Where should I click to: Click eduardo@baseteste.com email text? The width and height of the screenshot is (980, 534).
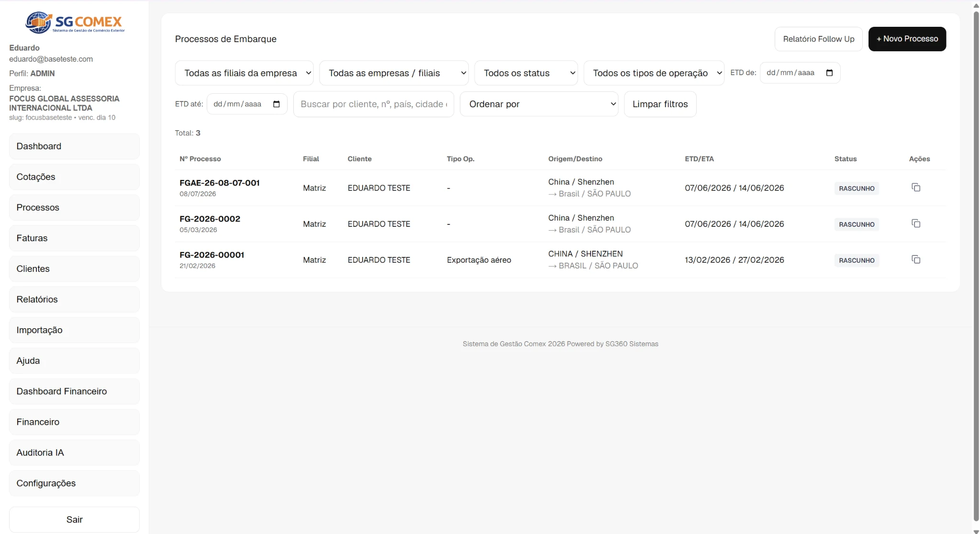coord(51,59)
